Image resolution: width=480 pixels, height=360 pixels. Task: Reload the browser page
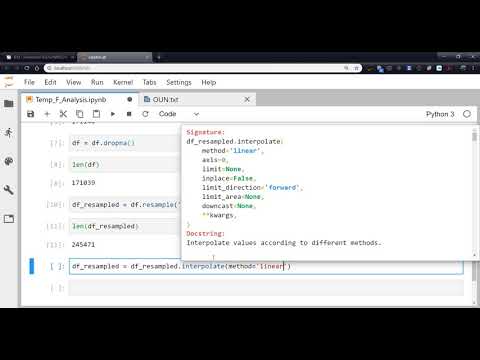tap(27, 68)
